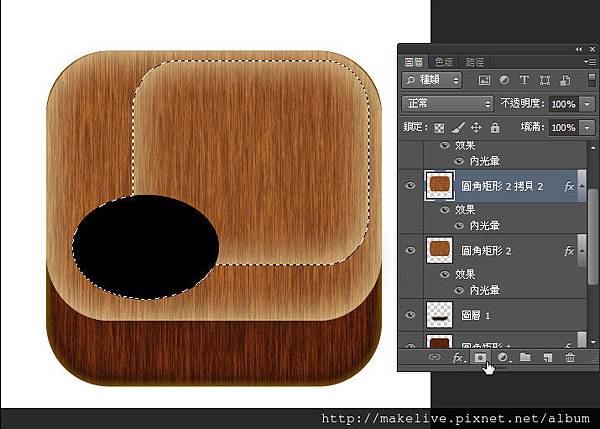Hide the 圓角矩形 2 layer

[x=410, y=250]
